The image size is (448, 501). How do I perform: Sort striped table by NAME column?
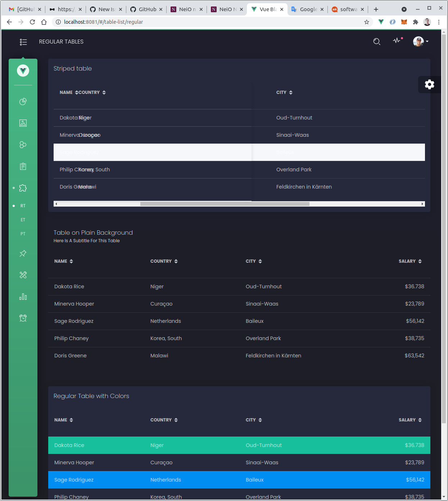tap(66, 92)
